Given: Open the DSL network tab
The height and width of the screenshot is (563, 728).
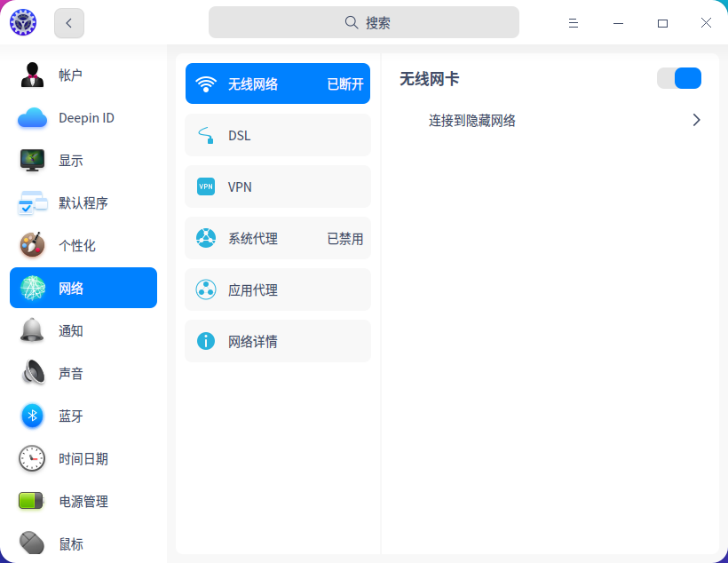Looking at the screenshot, I should point(278,135).
